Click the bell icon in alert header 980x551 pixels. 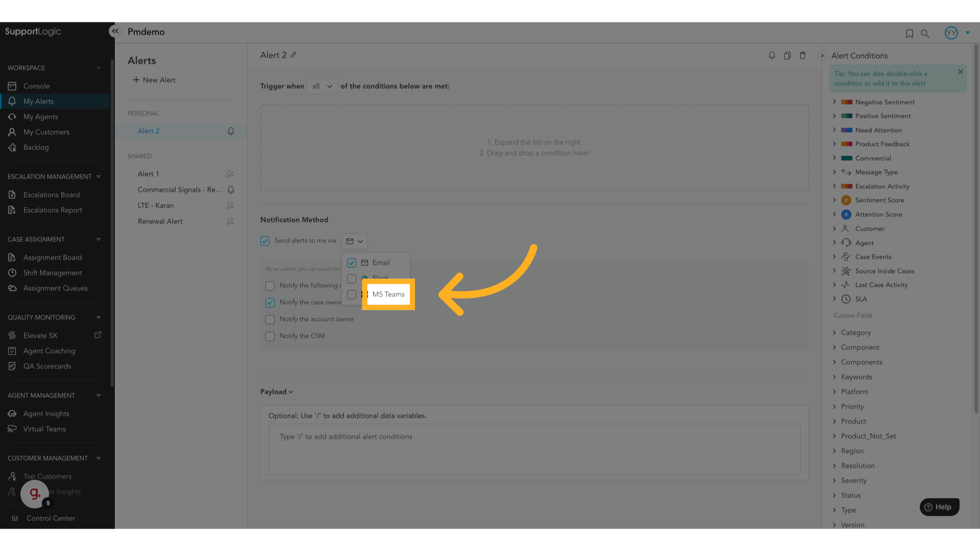[772, 56]
